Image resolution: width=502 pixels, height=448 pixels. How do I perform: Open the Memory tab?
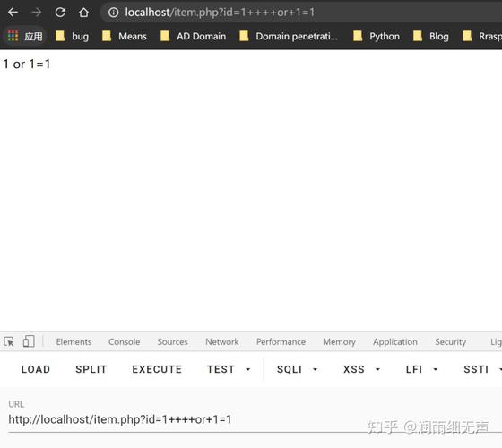click(340, 341)
